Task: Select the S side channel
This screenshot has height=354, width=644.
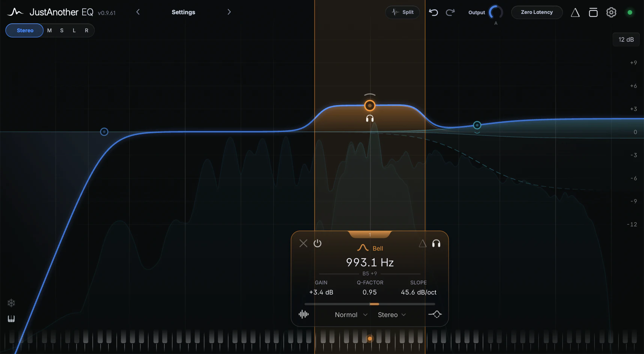Action: [62, 30]
